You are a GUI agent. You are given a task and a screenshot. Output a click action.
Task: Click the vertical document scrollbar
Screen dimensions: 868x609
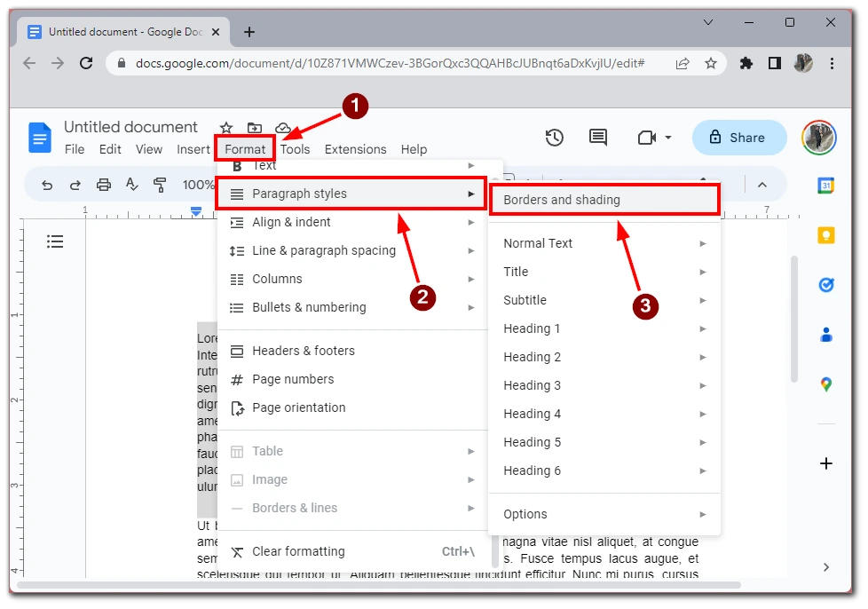pyautogui.click(x=794, y=320)
